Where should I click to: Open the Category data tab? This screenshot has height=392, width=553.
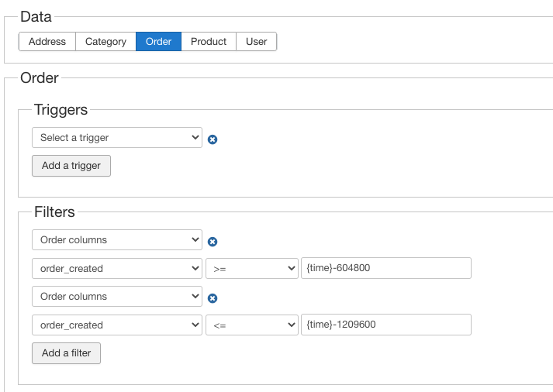point(105,42)
